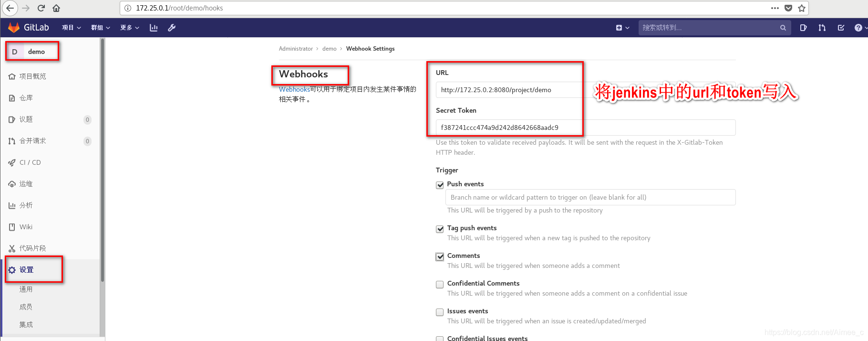This screenshot has height=341, width=868.
Task: Reload the page with the refresh icon
Action: (41, 8)
